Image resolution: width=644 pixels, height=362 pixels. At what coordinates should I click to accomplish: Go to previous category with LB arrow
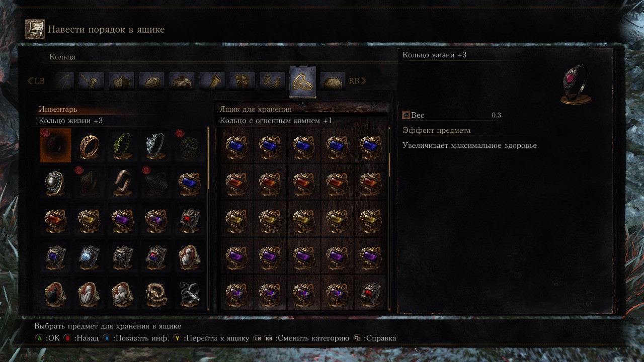(x=36, y=80)
